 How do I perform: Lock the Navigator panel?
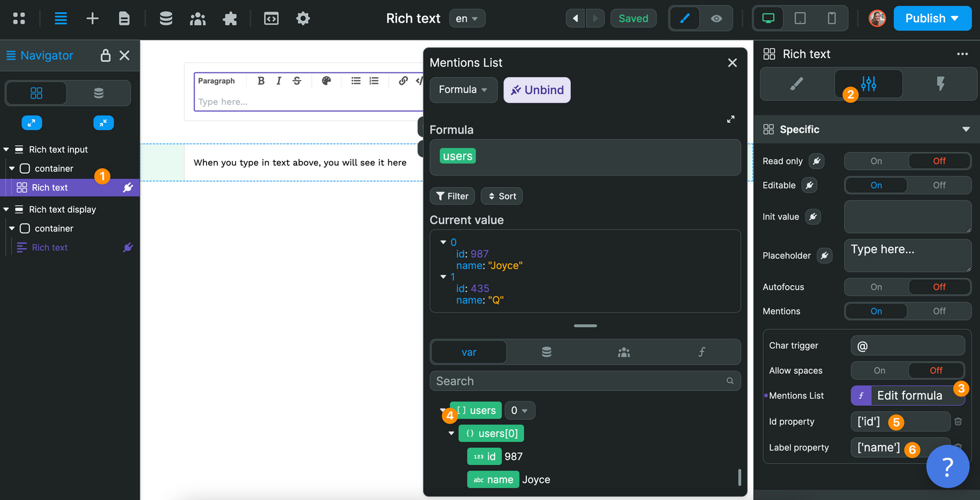[105, 55]
